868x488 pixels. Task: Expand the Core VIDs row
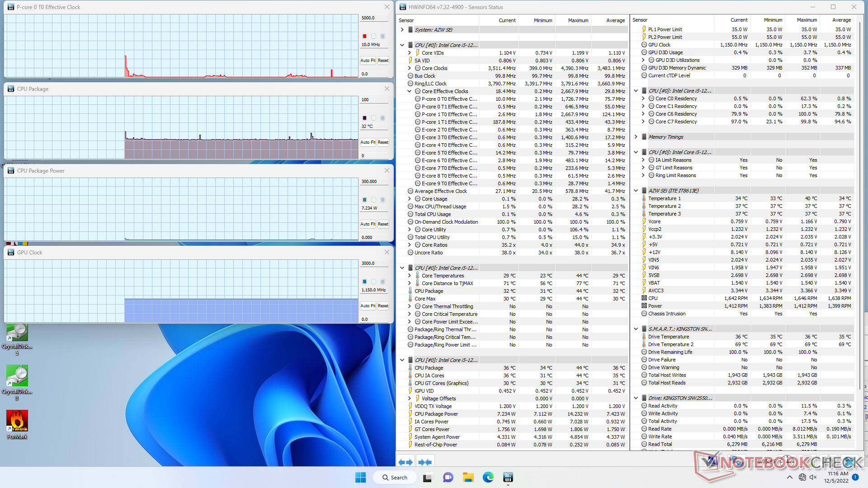click(x=410, y=53)
